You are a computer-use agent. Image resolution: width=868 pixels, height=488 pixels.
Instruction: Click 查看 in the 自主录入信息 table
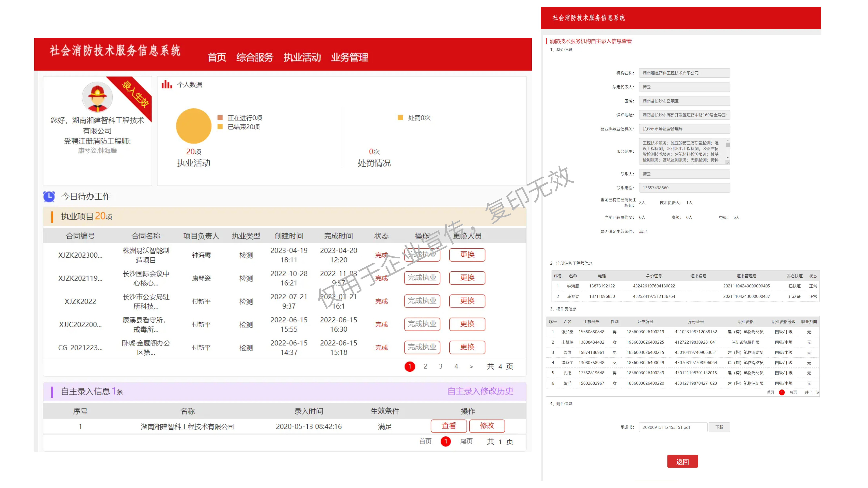click(x=448, y=426)
